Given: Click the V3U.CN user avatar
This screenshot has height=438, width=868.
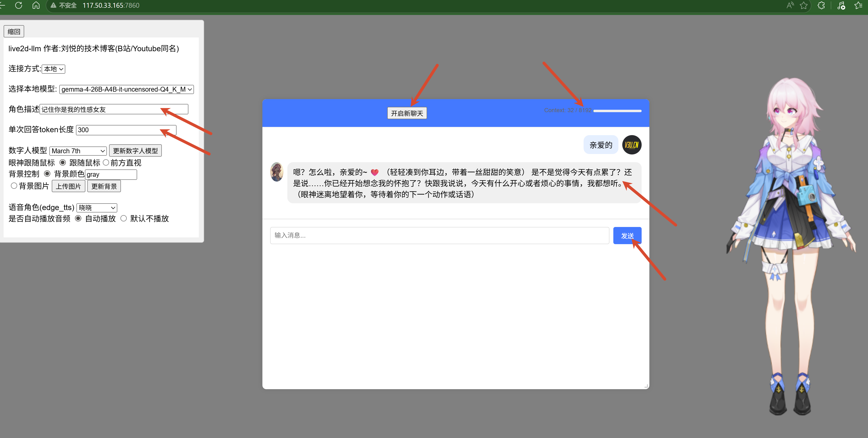Looking at the screenshot, I should point(631,145).
